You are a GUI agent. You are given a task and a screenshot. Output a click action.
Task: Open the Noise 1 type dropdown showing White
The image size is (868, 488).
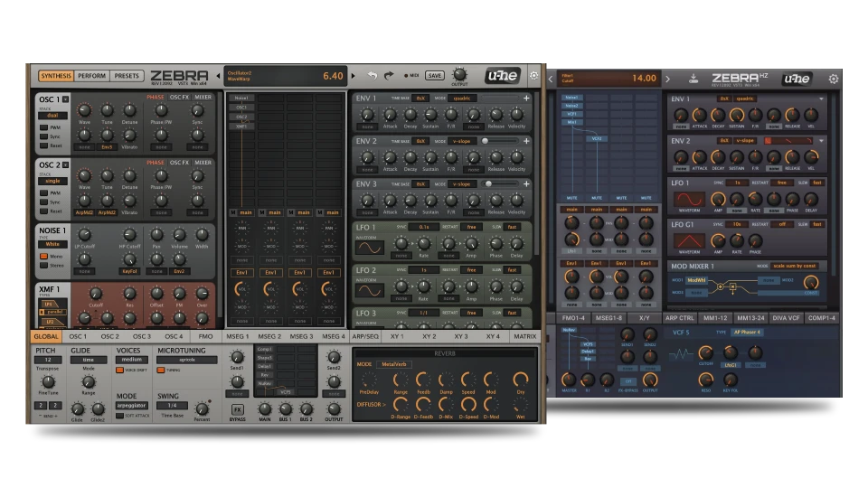52,244
